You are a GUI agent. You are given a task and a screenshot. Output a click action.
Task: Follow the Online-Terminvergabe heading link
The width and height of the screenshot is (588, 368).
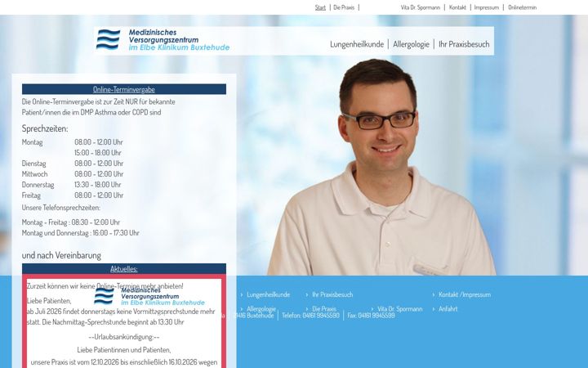click(124, 89)
